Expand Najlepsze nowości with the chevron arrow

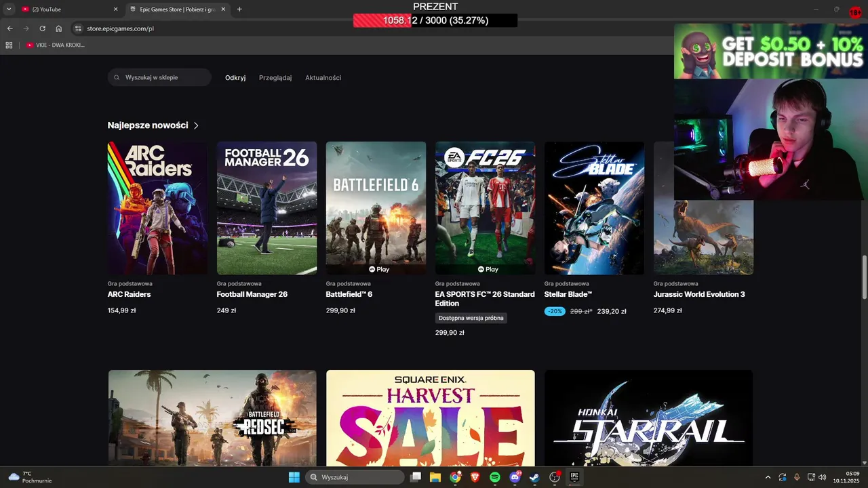click(196, 125)
